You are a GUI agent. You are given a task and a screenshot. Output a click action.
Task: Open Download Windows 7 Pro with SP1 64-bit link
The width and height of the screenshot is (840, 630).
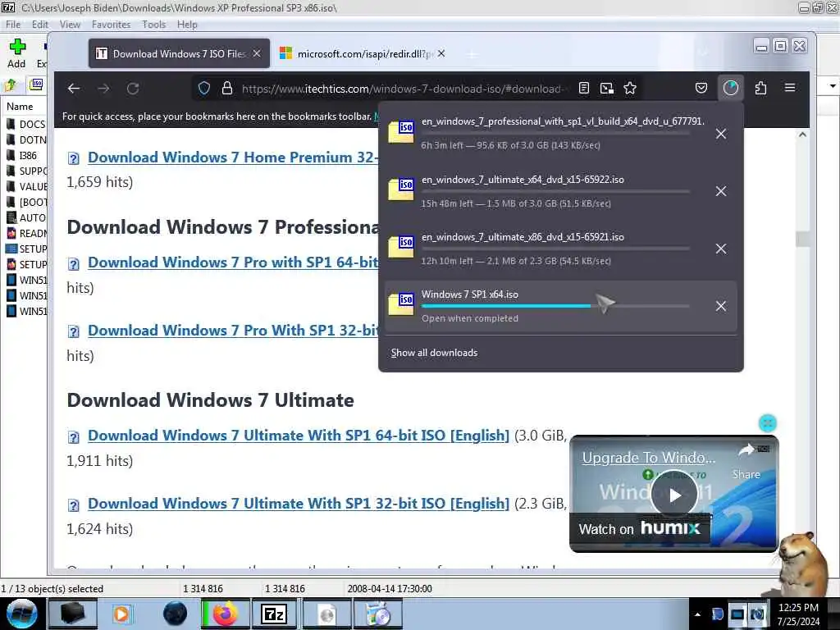click(234, 262)
